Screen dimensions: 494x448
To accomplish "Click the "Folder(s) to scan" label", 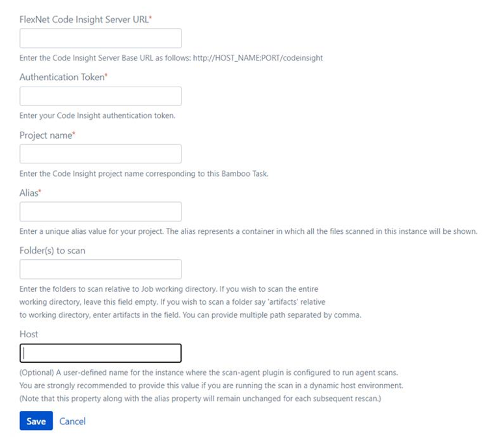I will click(x=52, y=250).
